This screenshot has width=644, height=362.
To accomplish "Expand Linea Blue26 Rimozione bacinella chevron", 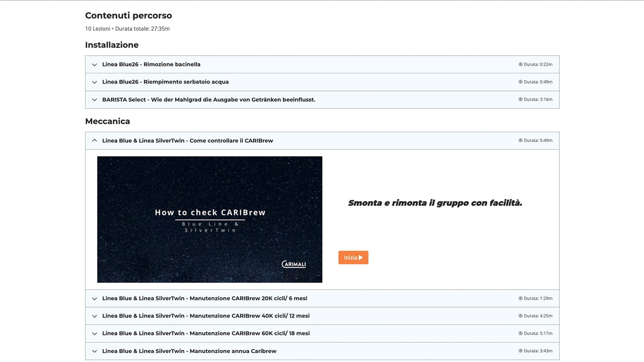I will [94, 65].
